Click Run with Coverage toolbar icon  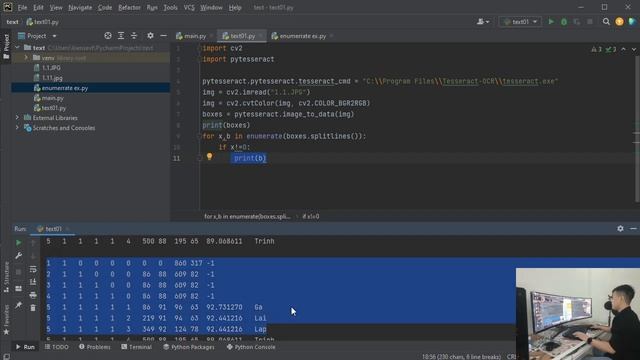[577, 22]
